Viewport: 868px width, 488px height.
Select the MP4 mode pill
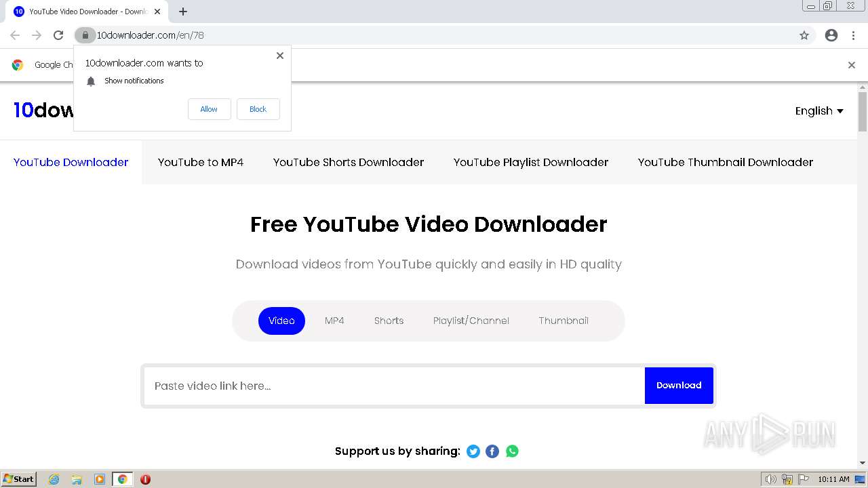coord(334,321)
